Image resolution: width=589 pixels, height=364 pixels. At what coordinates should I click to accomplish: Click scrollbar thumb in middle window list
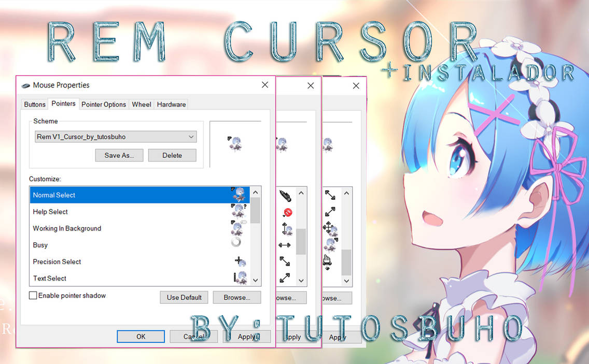pyautogui.click(x=301, y=242)
